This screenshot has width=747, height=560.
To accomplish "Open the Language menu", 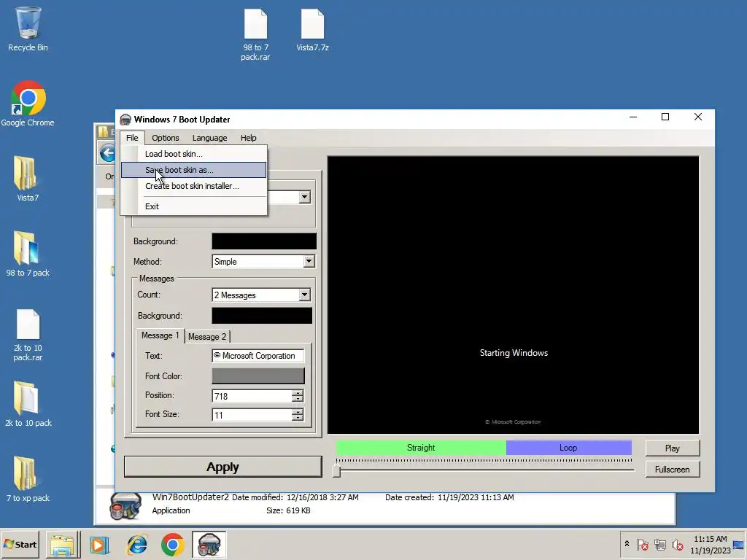I will pyautogui.click(x=209, y=138).
